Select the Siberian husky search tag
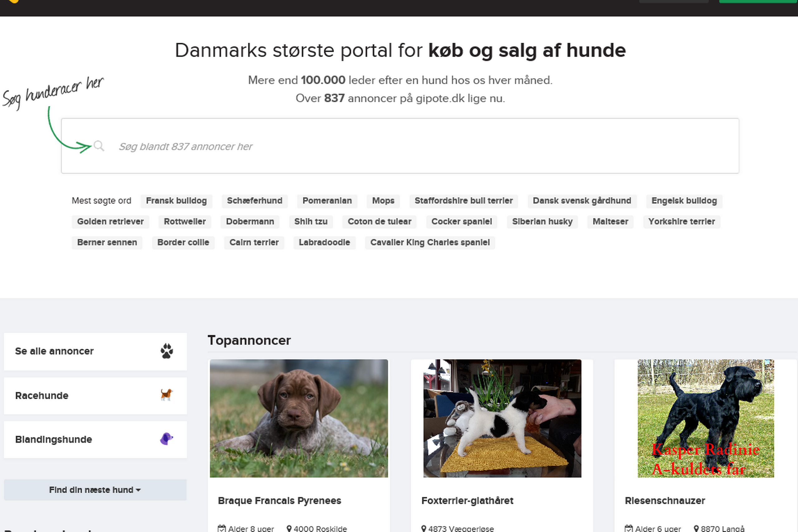 click(542, 222)
